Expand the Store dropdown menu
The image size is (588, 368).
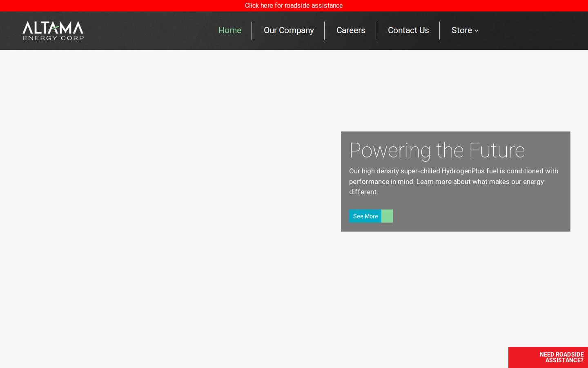pyautogui.click(x=465, y=30)
